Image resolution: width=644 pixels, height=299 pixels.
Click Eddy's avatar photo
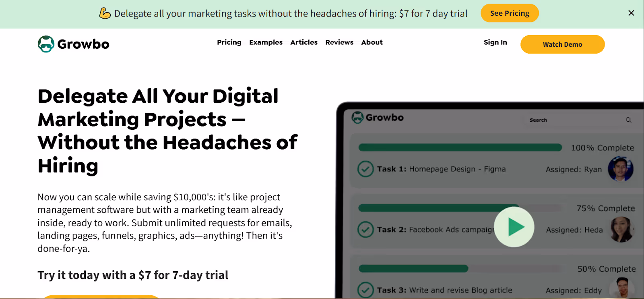[x=622, y=288]
